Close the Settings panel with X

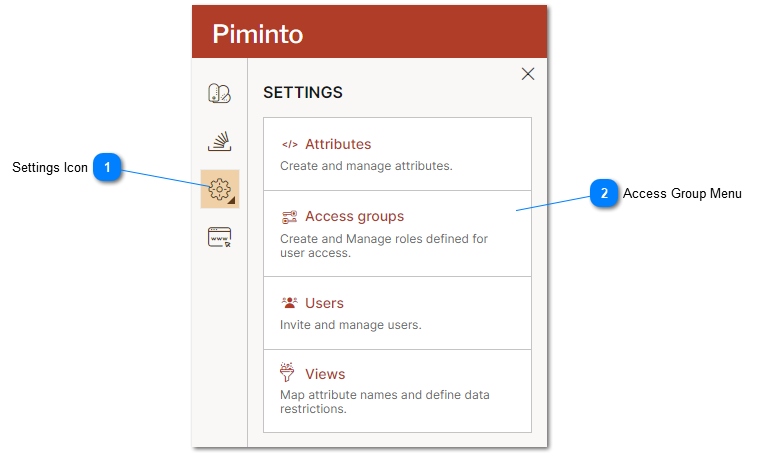click(528, 74)
